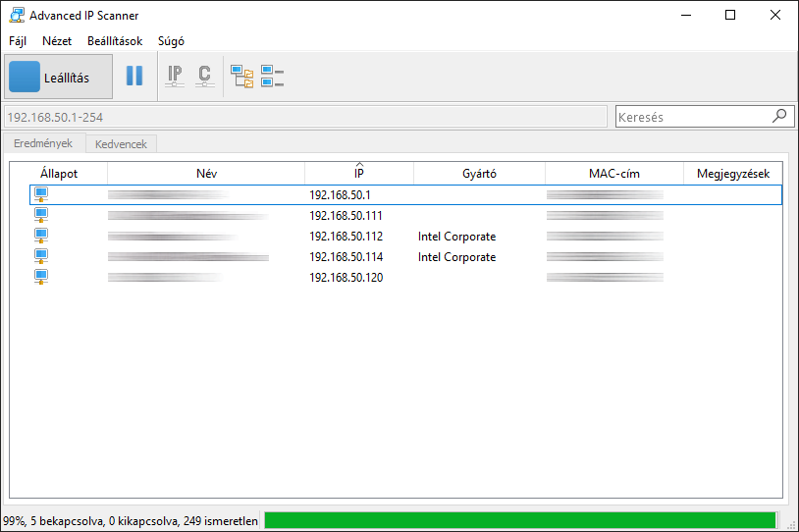Sort by Gyártó column header
Image resolution: width=799 pixels, height=532 pixels.
pyautogui.click(x=480, y=174)
